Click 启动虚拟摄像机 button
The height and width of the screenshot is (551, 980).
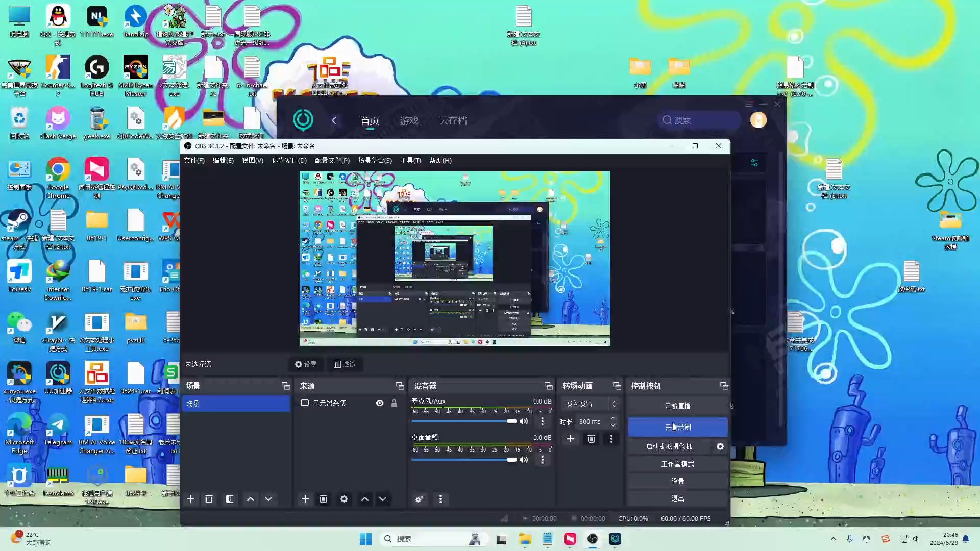pyautogui.click(x=669, y=446)
